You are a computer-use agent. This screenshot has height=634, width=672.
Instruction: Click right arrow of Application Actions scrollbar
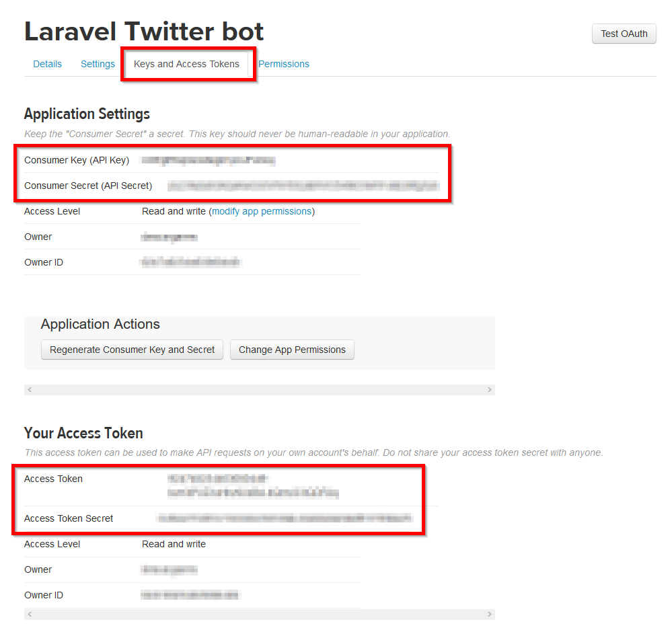click(490, 389)
